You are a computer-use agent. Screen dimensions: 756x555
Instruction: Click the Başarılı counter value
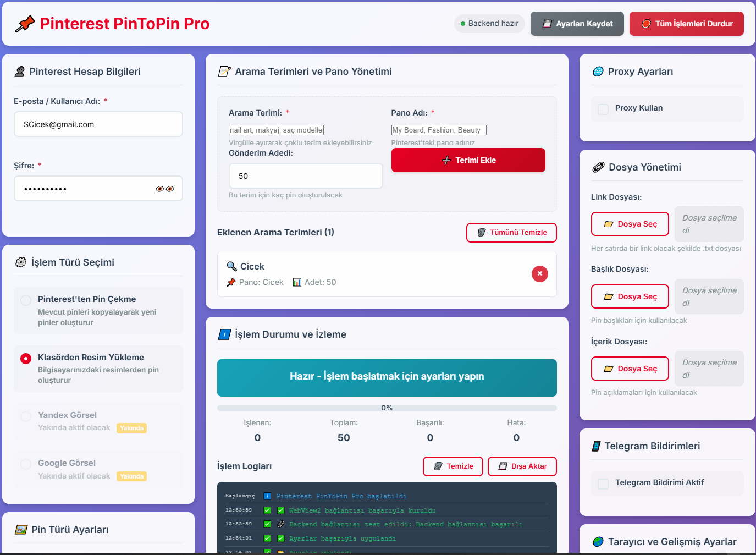click(x=430, y=438)
